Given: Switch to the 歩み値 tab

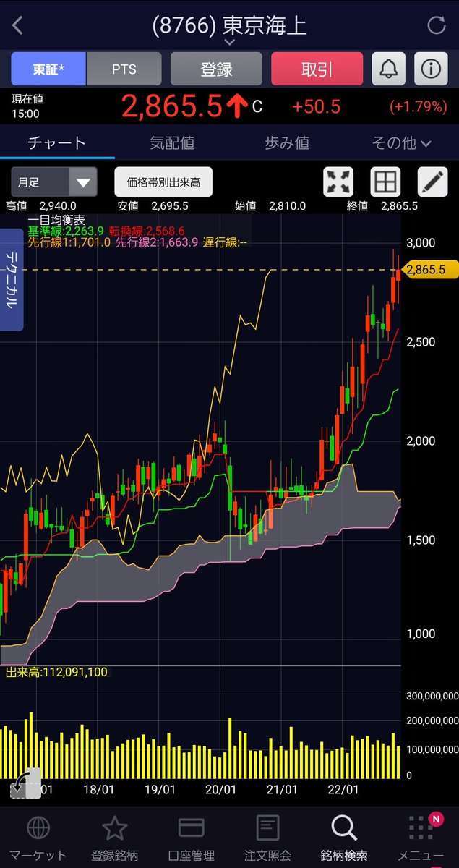Looking at the screenshot, I should (x=287, y=143).
